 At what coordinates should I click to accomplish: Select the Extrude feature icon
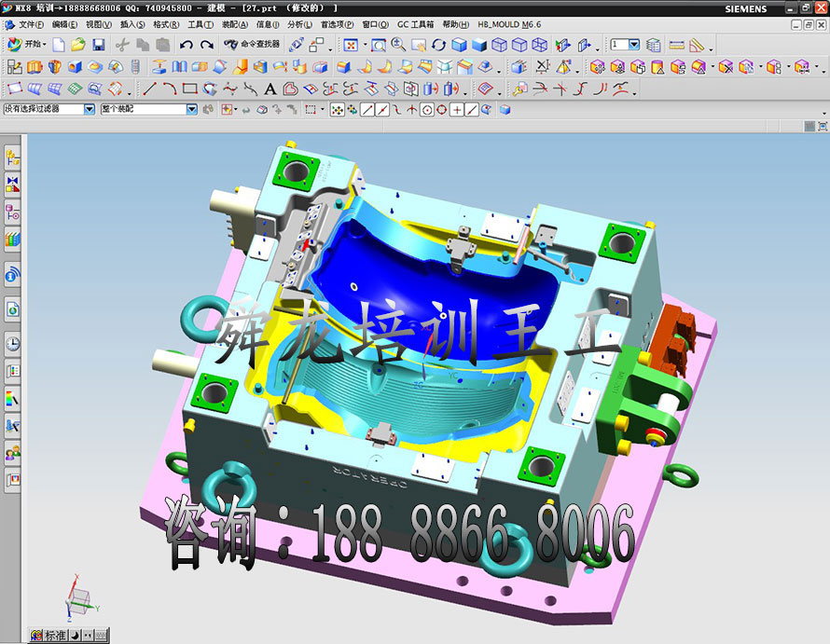click(35, 67)
